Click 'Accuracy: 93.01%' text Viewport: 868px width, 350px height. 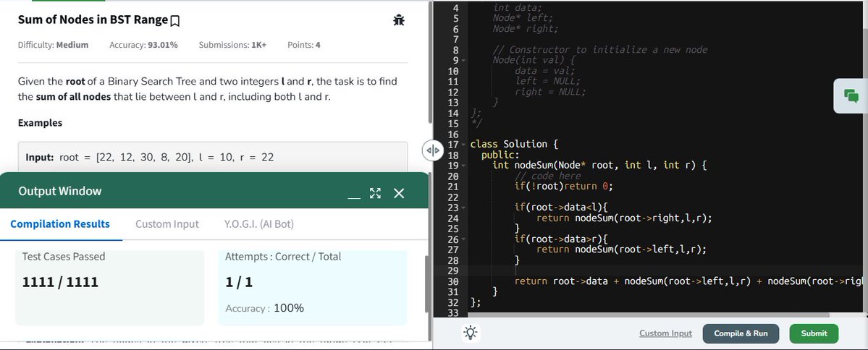[143, 45]
